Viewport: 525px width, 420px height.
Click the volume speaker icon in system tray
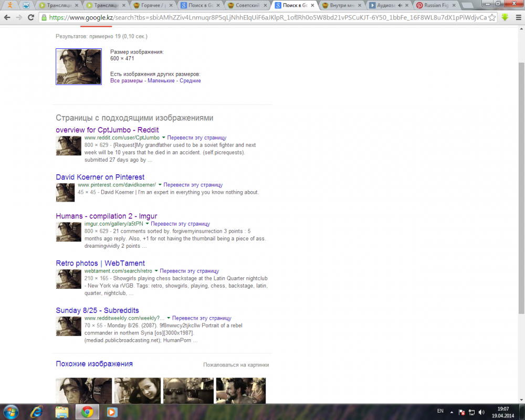(x=481, y=411)
